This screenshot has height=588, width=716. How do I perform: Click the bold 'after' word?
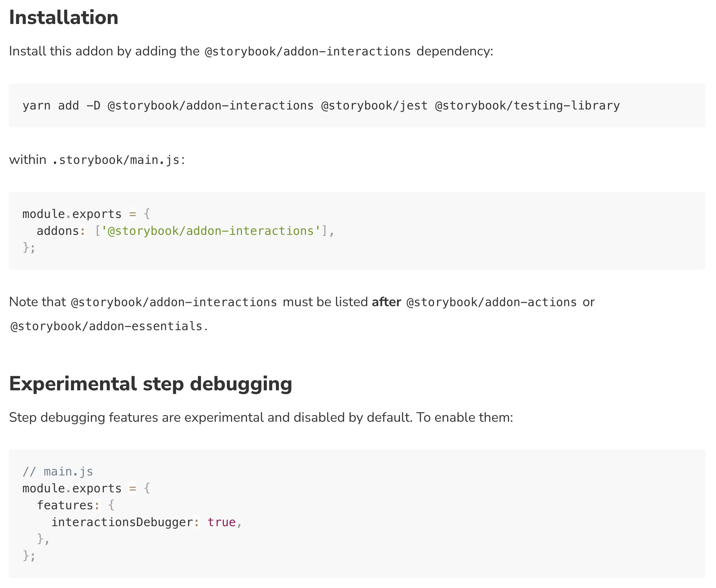pyautogui.click(x=386, y=302)
